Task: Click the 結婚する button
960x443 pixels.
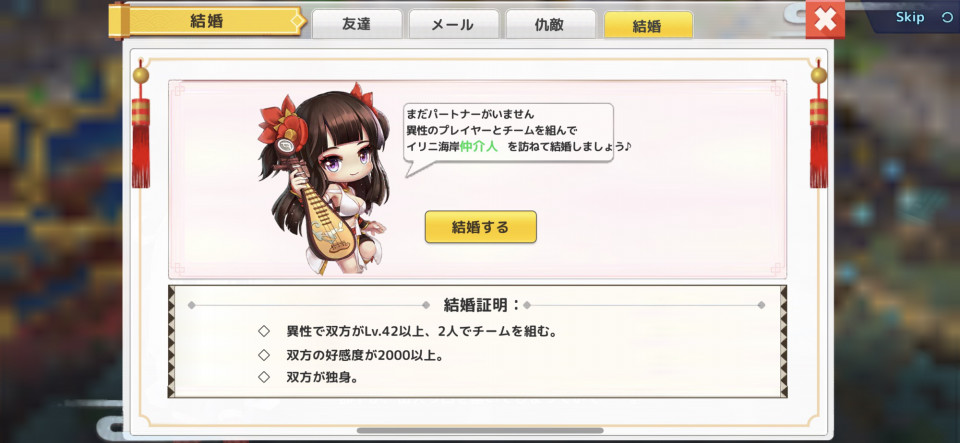Action: [x=481, y=227]
